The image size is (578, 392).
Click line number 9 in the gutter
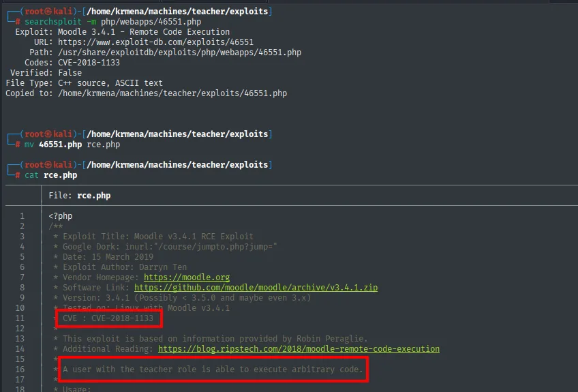22,298
